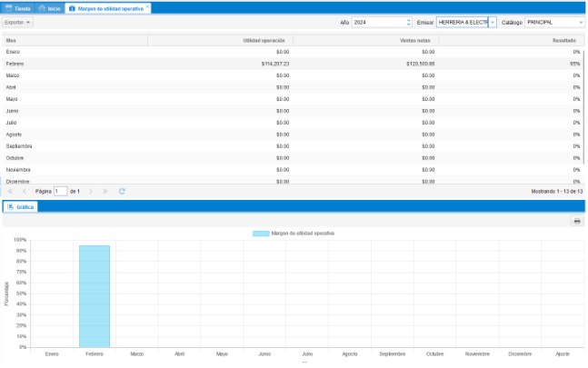Image resolution: width=588 pixels, height=368 pixels.
Task: Open the Tienda tab
Action: pyautogui.click(x=17, y=7)
